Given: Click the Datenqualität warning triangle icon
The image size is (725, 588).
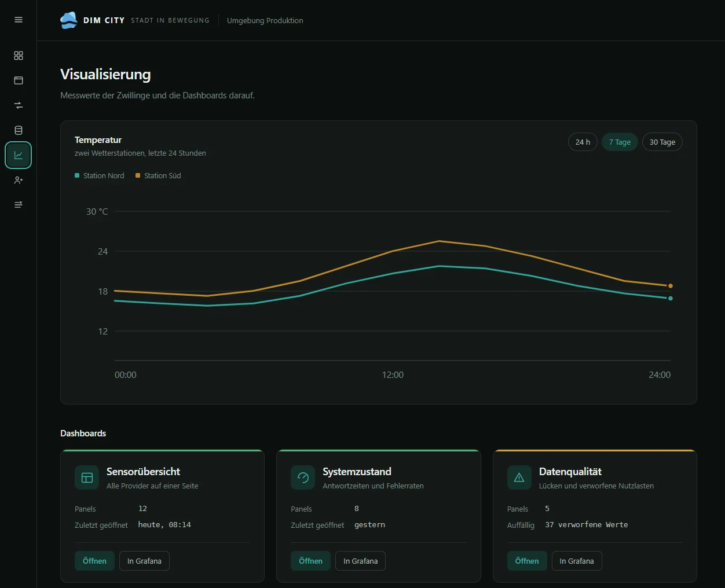Looking at the screenshot, I should (x=519, y=477).
